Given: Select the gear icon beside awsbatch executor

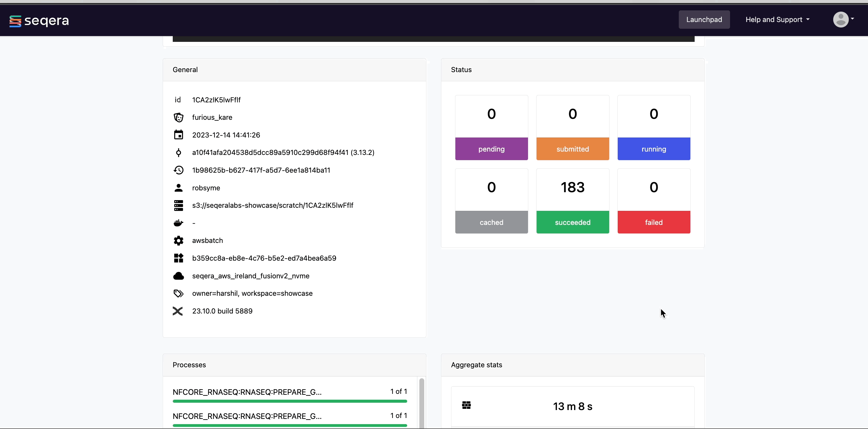Looking at the screenshot, I should click(179, 240).
